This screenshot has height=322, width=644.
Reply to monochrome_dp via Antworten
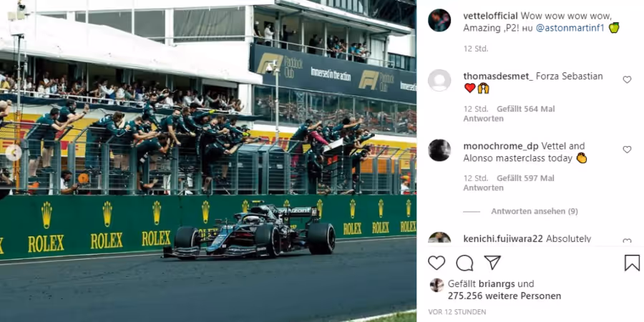coord(478,187)
